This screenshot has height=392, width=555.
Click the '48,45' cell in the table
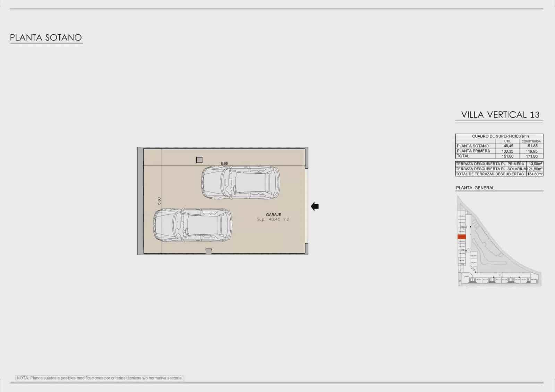coord(509,146)
